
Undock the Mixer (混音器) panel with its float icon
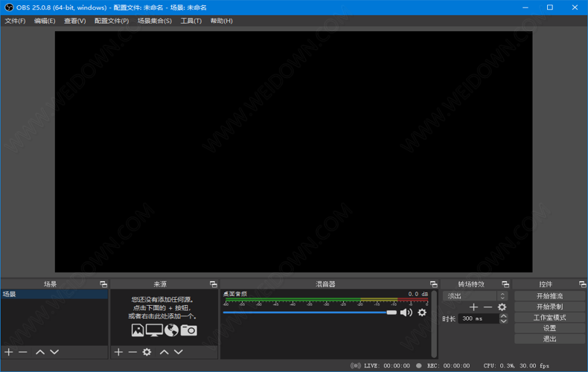click(433, 284)
